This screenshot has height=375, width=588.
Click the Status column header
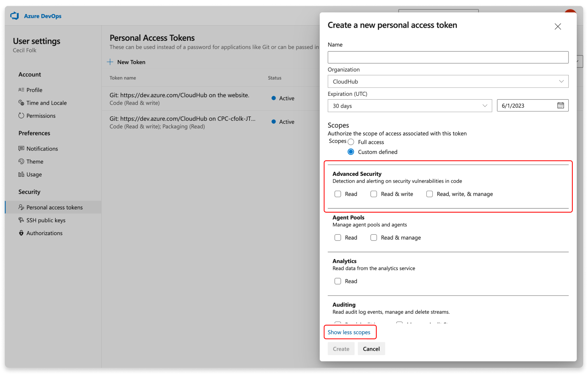tap(275, 78)
